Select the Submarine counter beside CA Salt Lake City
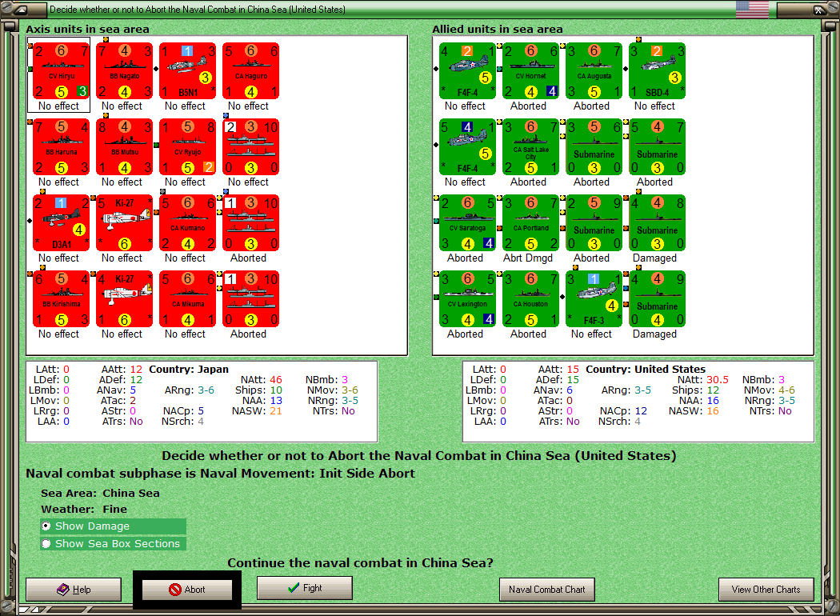 pos(594,146)
